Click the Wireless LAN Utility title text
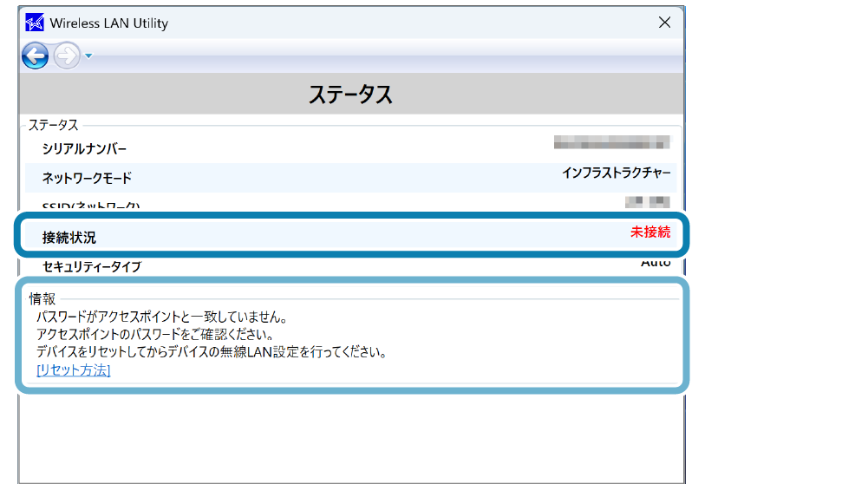 pos(109,23)
